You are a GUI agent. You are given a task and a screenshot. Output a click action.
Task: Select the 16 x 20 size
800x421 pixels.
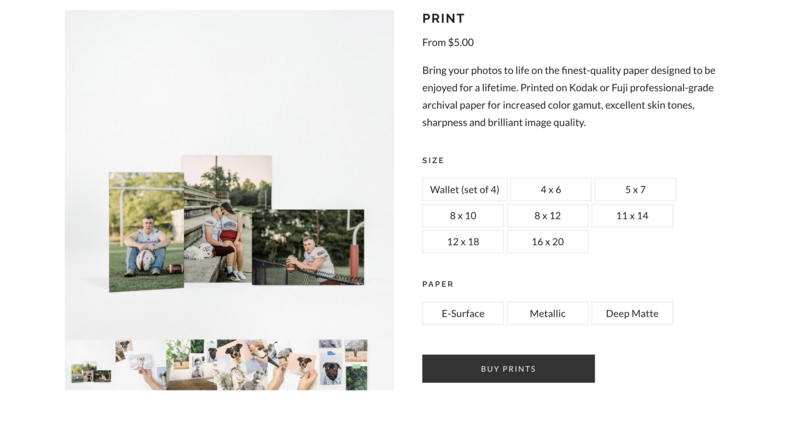pos(547,241)
